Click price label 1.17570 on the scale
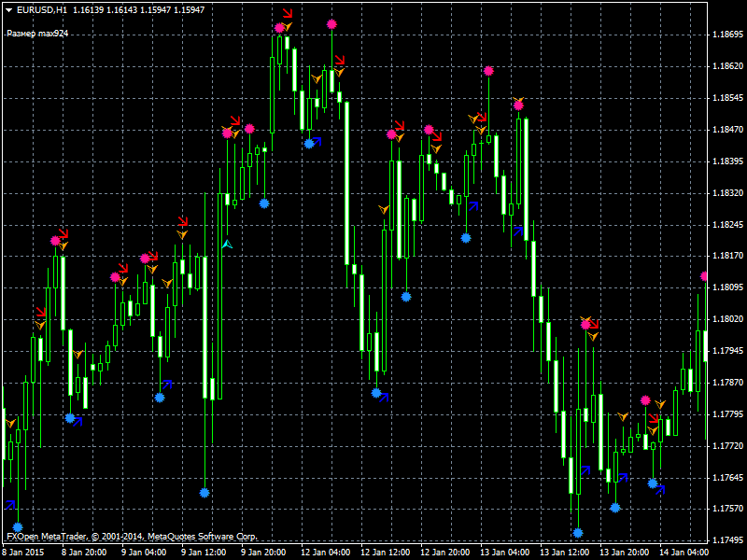747x560 pixels. tap(727, 509)
